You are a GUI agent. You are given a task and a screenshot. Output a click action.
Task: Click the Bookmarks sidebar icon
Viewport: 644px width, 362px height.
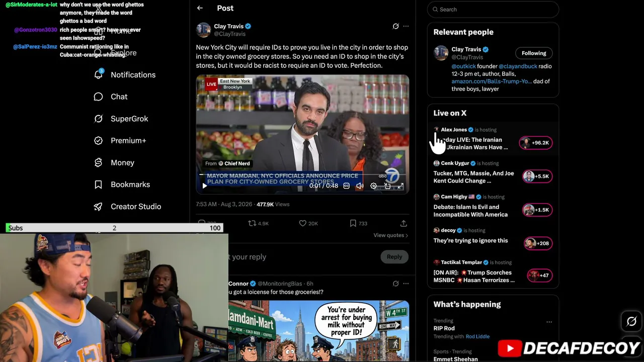pos(98,185)
